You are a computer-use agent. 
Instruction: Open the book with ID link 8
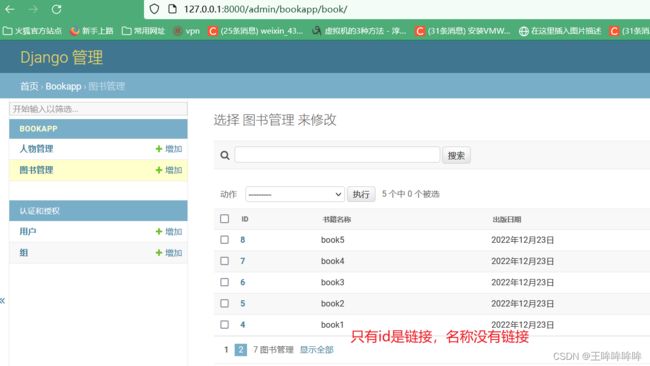[x=243, y=240]
